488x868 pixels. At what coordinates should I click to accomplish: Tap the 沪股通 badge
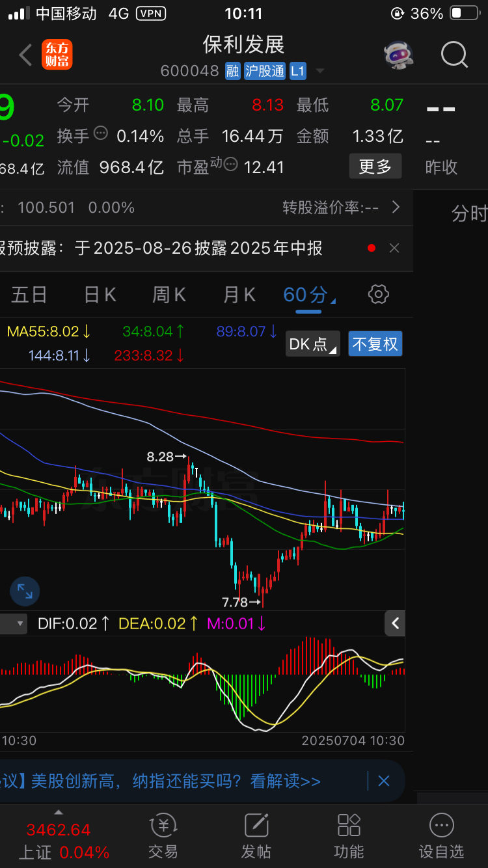(x=265, y=71)
